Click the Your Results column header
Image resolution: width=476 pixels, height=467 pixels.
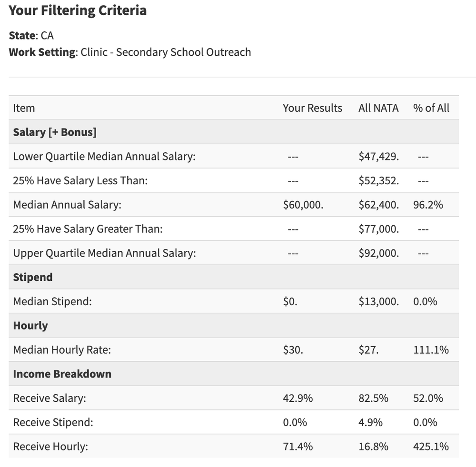pyautogui.click(x=312, y=108)
